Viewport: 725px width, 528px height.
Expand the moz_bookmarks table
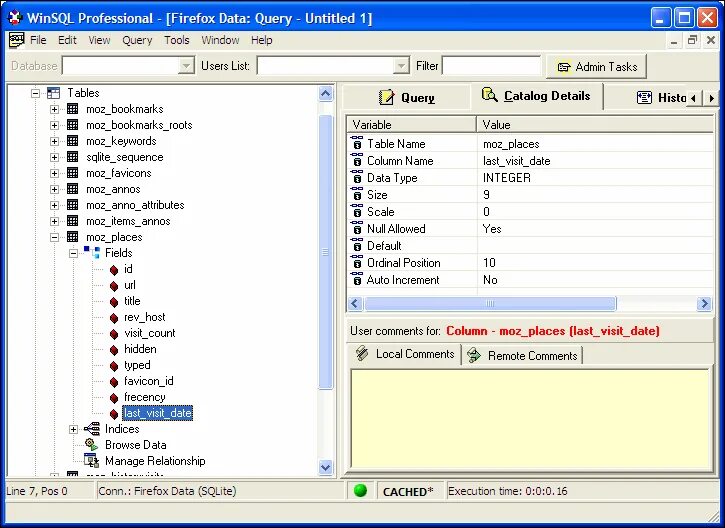pos(55,110)
